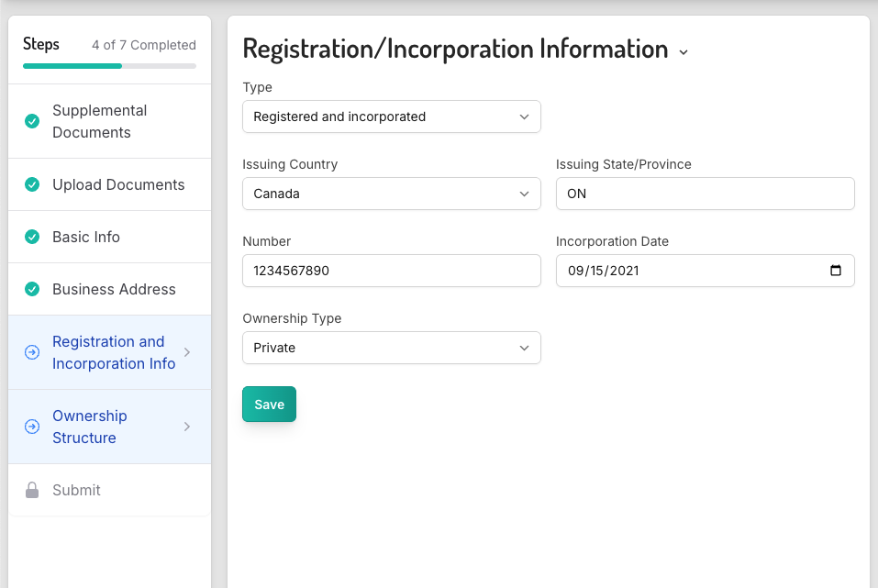Screen dimensions: 878x588
Task: Click the checkmark icon next to Upload Documents
Action: pos(32,184)
